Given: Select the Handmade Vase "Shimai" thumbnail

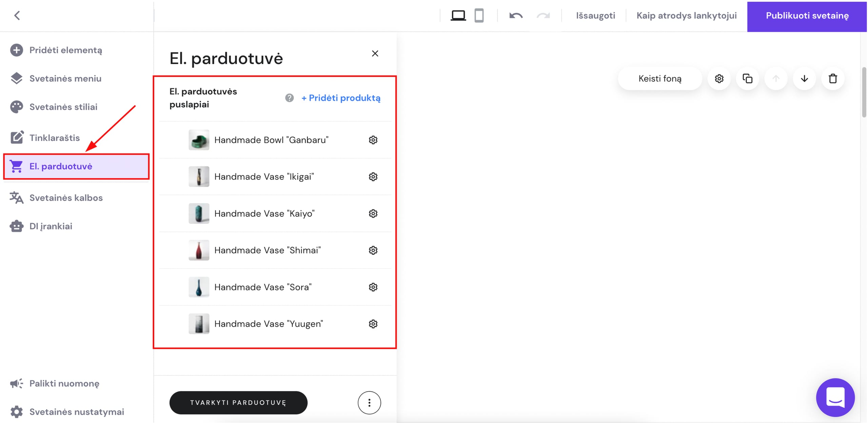Looking at the screenshot, I should coord(199,250).
